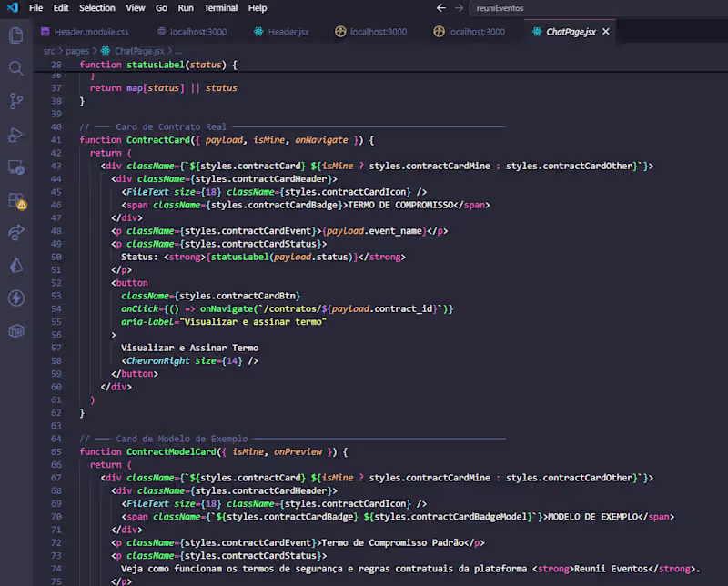Image resolution: width=728 pixels, height=586 pixels.
Task: Click 'return map[status] || status' on line 37
Action: point(164,87)
